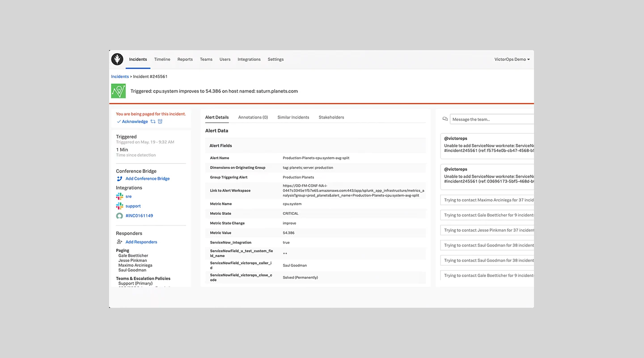The image size is (644, 358).
Task: Select the Alert Details tab
Action: [217, 117]
